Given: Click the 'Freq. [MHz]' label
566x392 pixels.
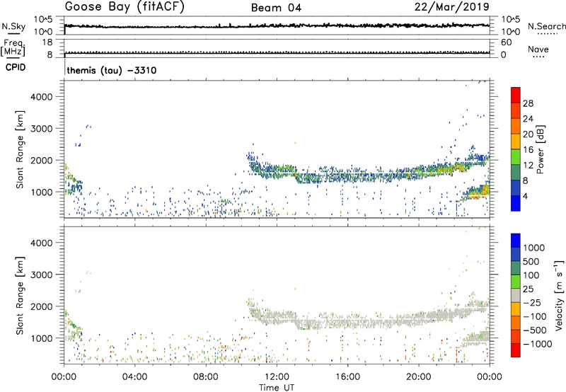Looking at the screenshot, I should pos(13,47).
